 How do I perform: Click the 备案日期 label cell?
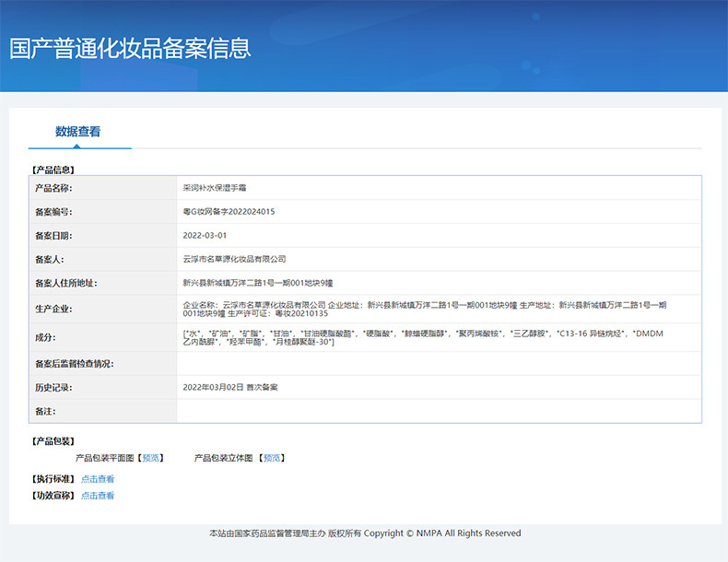[102, 235]
